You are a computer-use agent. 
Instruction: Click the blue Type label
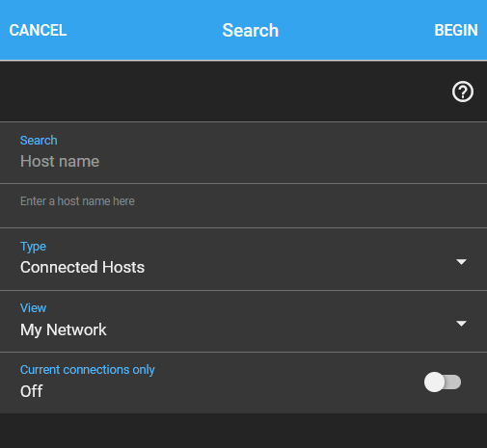coord(33,247)
